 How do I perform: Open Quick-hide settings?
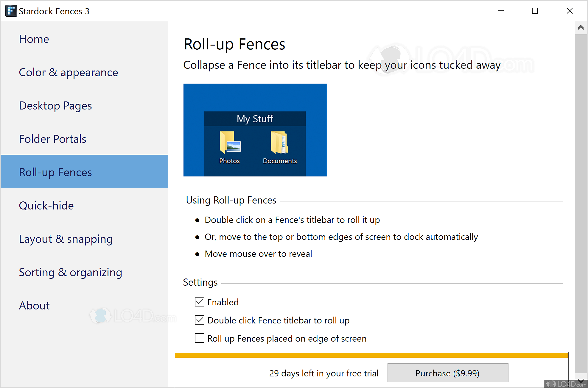click(46, 205)
